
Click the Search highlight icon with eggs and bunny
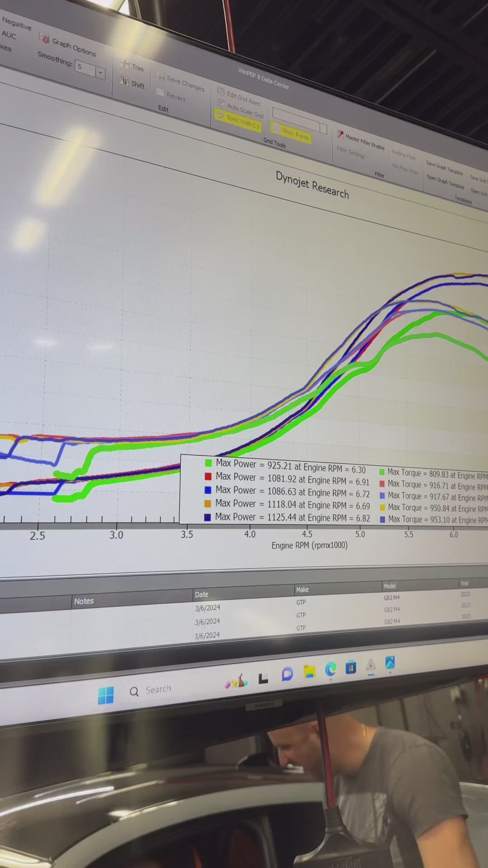(236, 681)
